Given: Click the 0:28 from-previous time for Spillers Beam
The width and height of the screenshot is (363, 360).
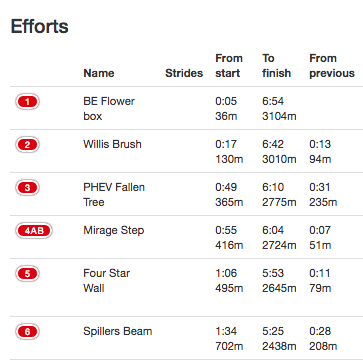Looking at the screenshot, I should click(x=320, y=331).
